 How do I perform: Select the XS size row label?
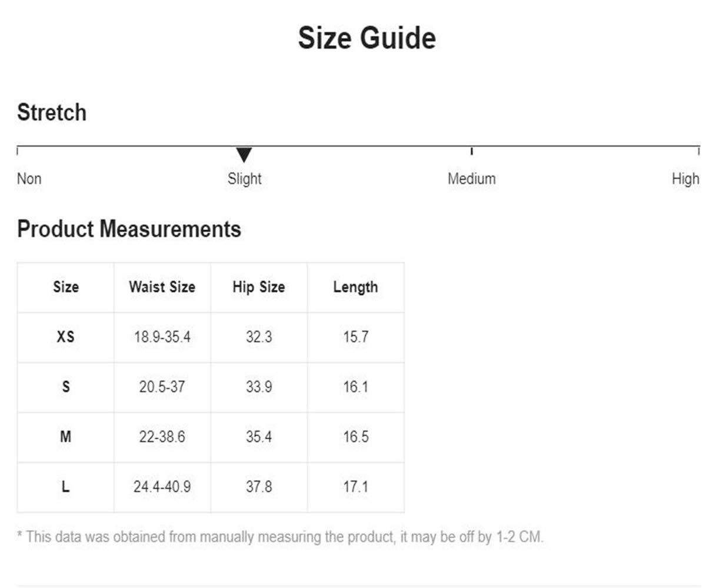(65, 338)
